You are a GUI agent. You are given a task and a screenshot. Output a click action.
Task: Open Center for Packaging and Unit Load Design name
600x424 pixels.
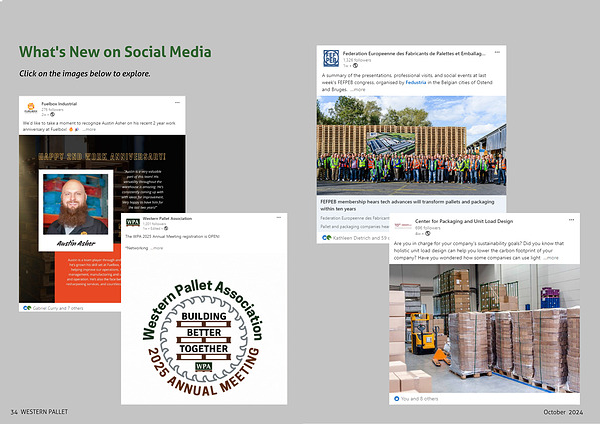(x=464, y=221)
